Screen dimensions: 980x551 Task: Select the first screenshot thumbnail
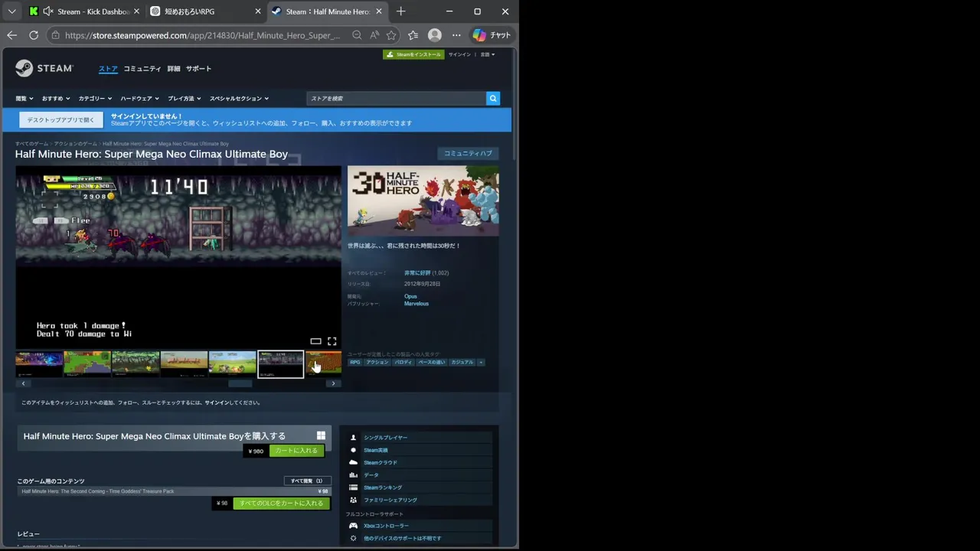pyautogui.click(x=39, y=364)
